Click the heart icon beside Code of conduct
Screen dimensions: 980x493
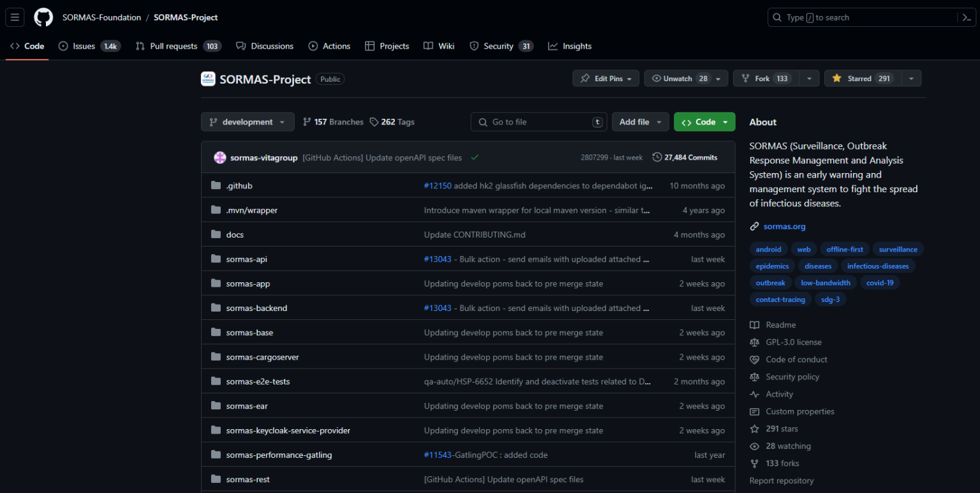[755, 360]
